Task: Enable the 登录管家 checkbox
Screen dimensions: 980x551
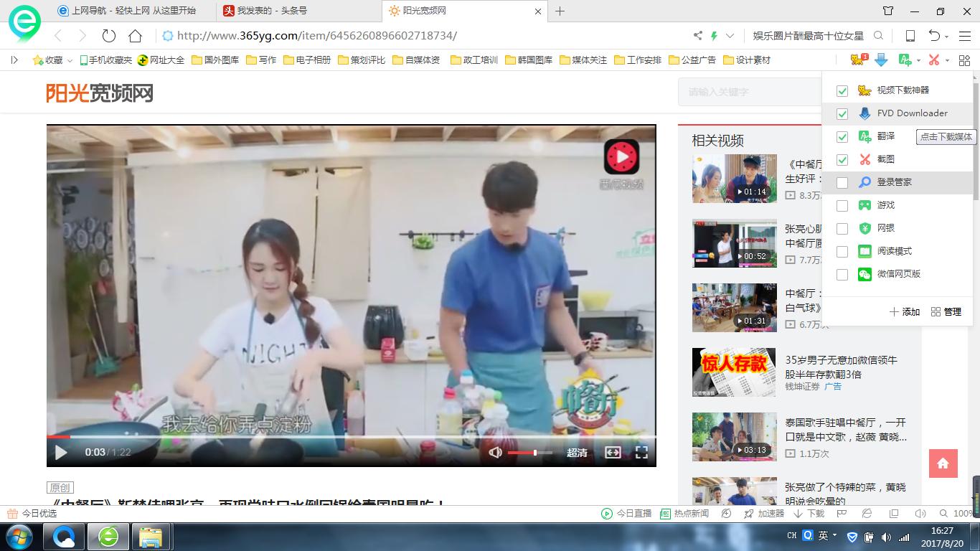Action: [x=842, y=182]
